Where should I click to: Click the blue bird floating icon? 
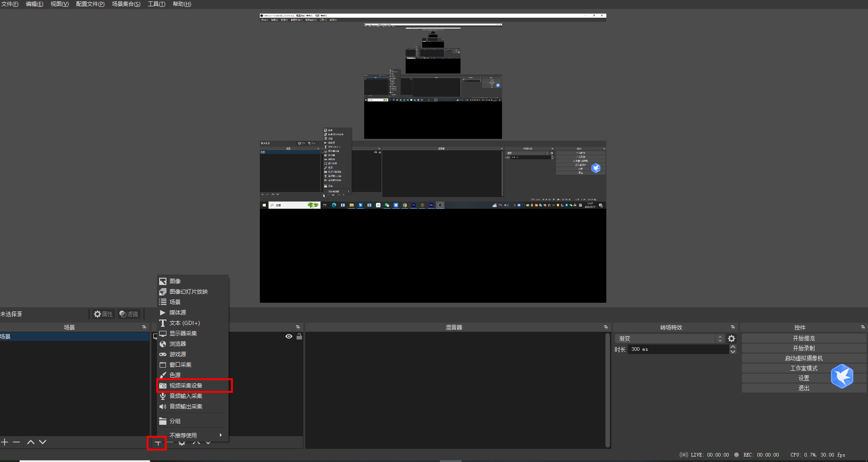point(842,376)
